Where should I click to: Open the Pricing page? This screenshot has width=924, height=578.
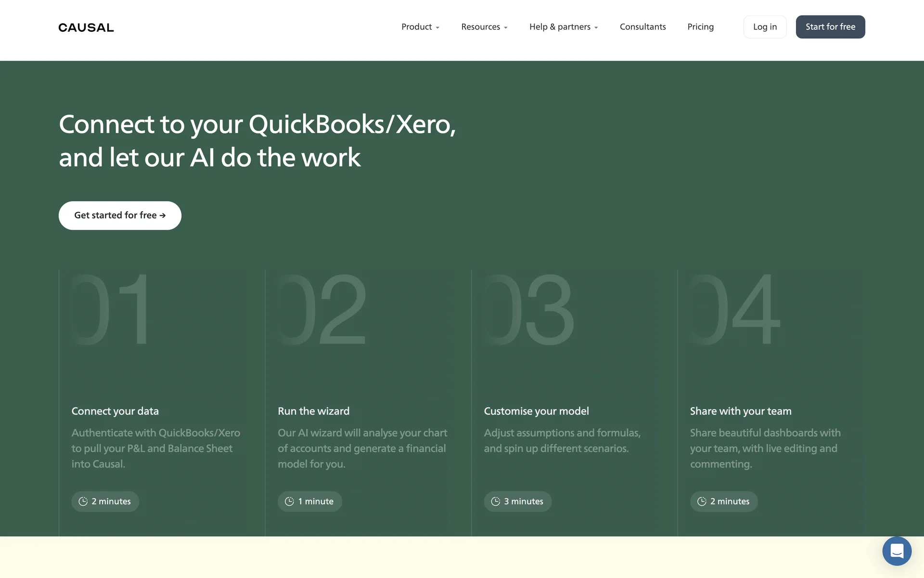(x=700, y=27)
